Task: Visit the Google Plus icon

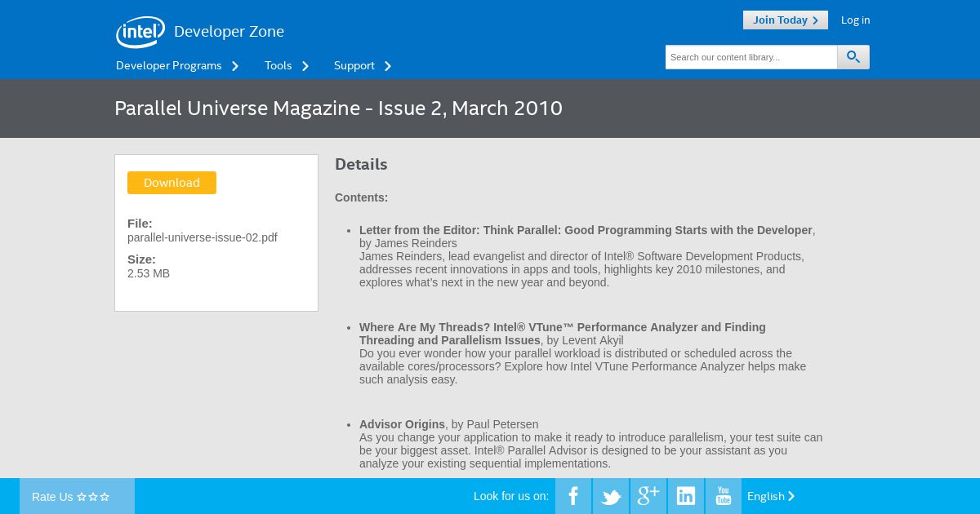Action: (x=648, y=496)
